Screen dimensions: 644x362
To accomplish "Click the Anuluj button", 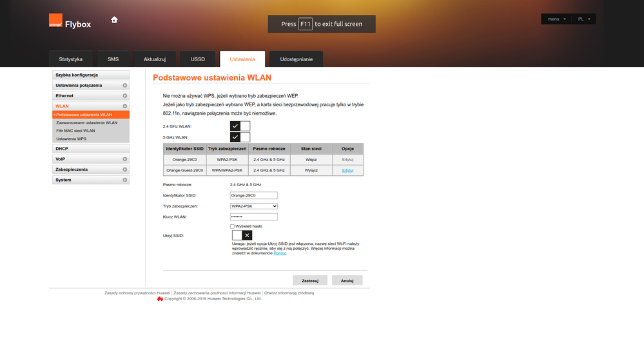I will [347, 280].
